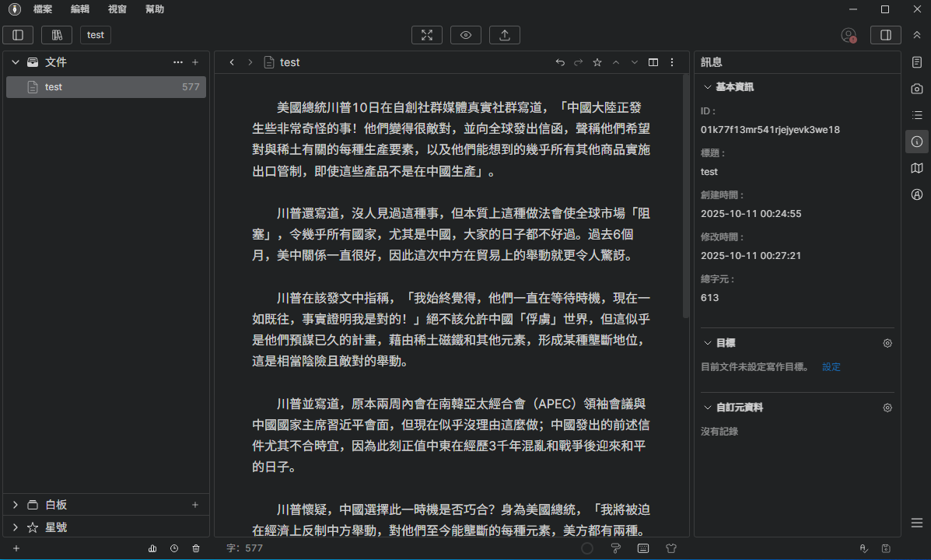Screen dimensions: 931x560
Task: Toggle the left sidebar panel
Action: tap(18, 35)
